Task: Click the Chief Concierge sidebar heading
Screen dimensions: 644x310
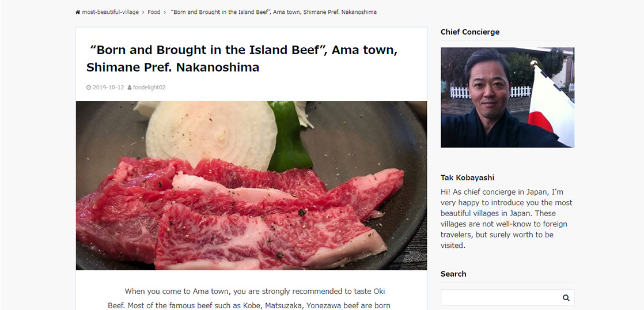Action: 470,32
